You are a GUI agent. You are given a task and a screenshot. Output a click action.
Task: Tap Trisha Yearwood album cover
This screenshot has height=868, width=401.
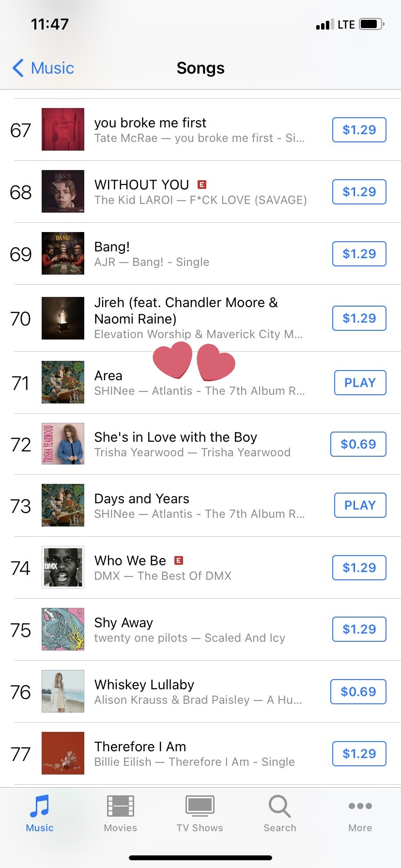(x=63, y=444)
